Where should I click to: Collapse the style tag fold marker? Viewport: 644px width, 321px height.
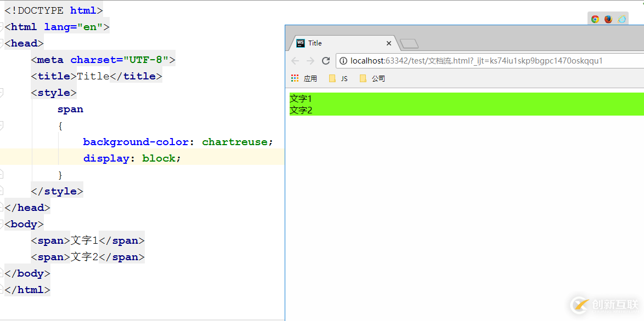(x=2, y=93)
